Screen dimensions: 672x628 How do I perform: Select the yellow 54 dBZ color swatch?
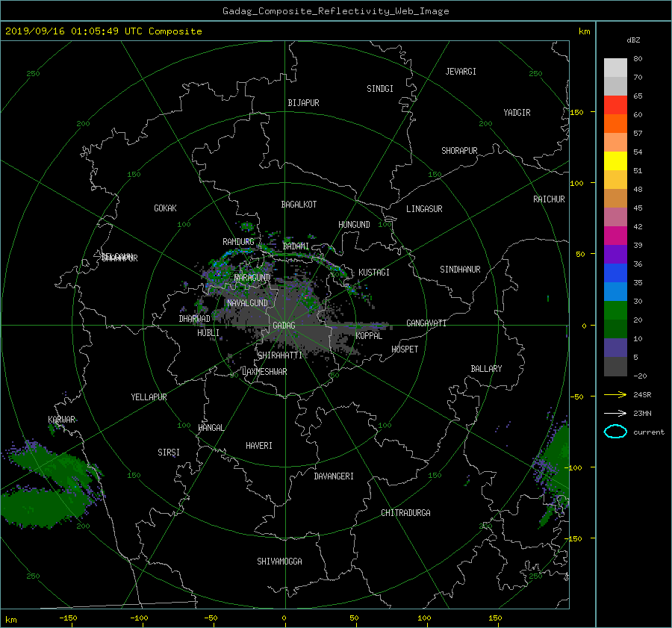click(x=615, y=161)
